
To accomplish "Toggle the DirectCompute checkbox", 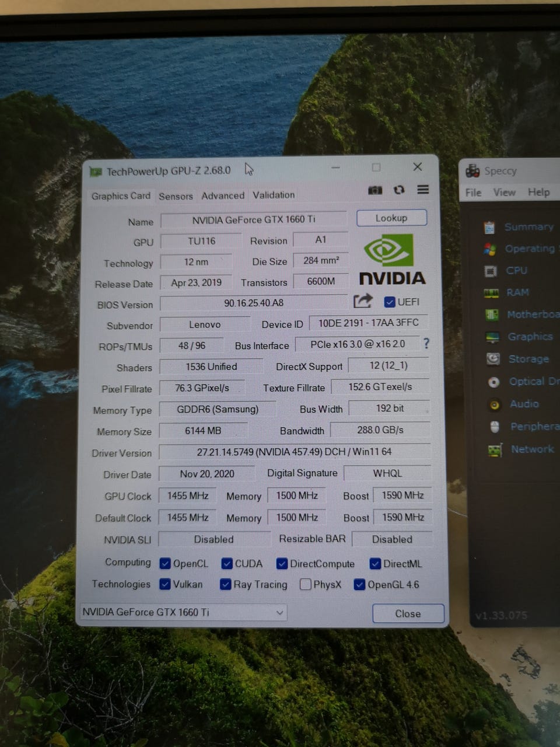I will coord(282,563).
